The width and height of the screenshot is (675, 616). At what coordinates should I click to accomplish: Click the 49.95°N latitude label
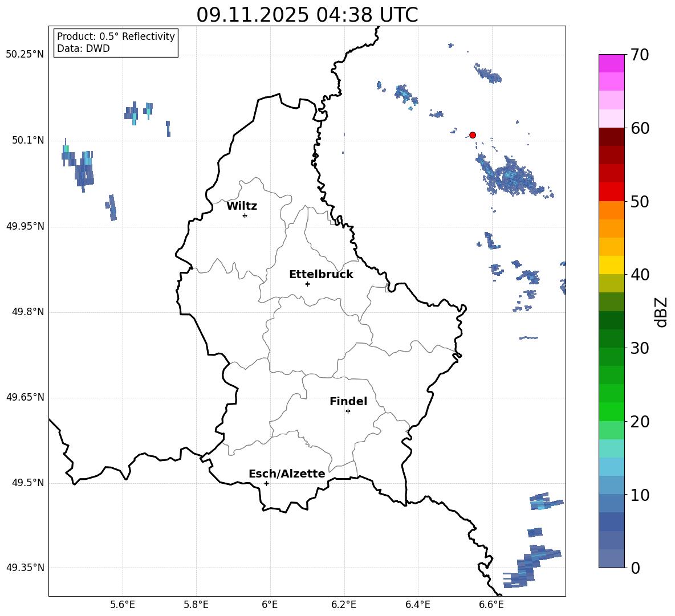25,226
